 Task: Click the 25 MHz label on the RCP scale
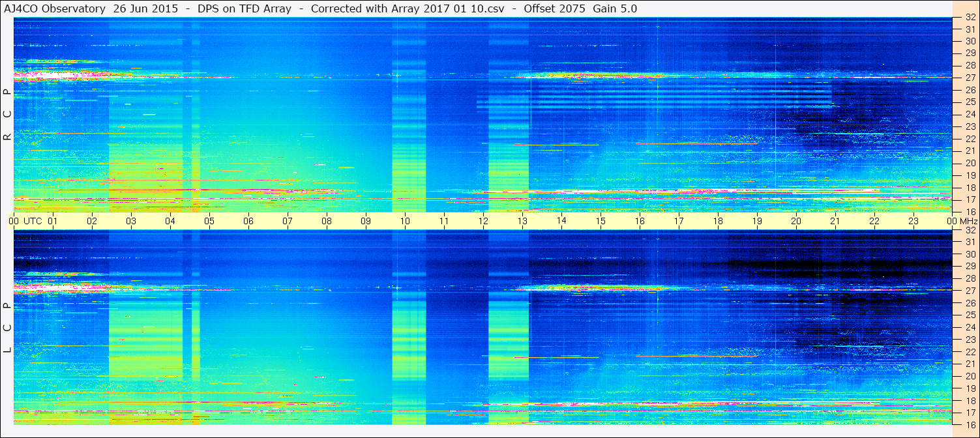click(970, 102)
